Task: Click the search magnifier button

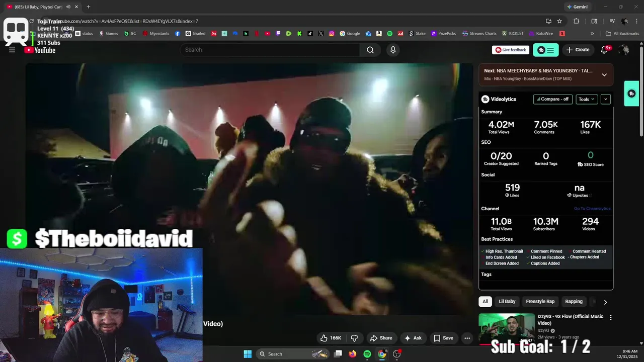Action: (370, 50)
